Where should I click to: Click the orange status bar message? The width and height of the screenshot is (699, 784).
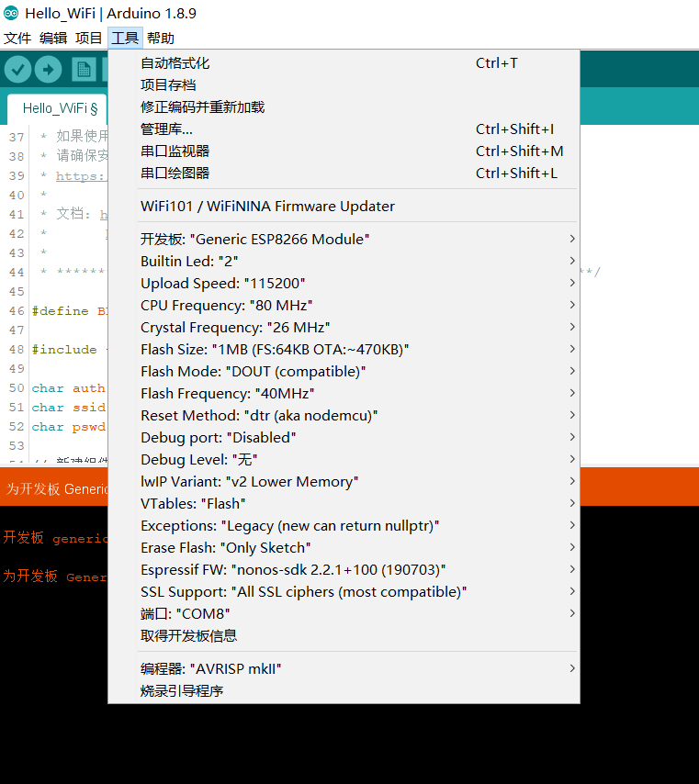pyautogui.click(x=56, y=488)
